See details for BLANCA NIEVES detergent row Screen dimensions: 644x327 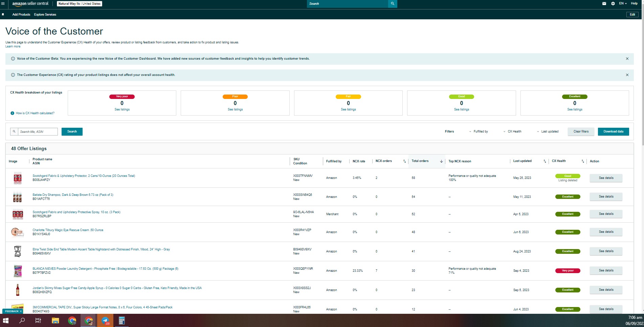(x=606, y=270)
